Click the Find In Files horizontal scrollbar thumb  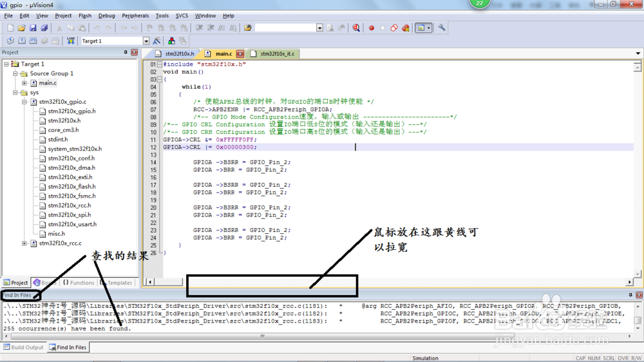coord(262,336)
